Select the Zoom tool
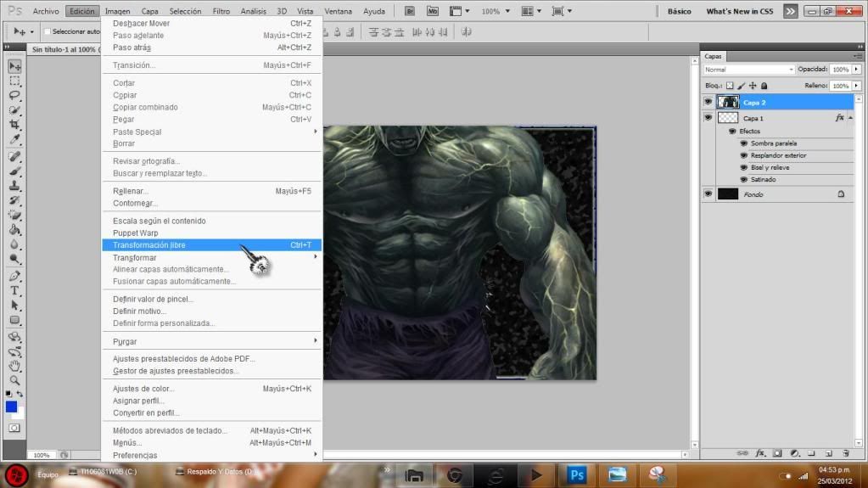Image resolution: width=868 pixels, height=488 pixels. (15, 380)
